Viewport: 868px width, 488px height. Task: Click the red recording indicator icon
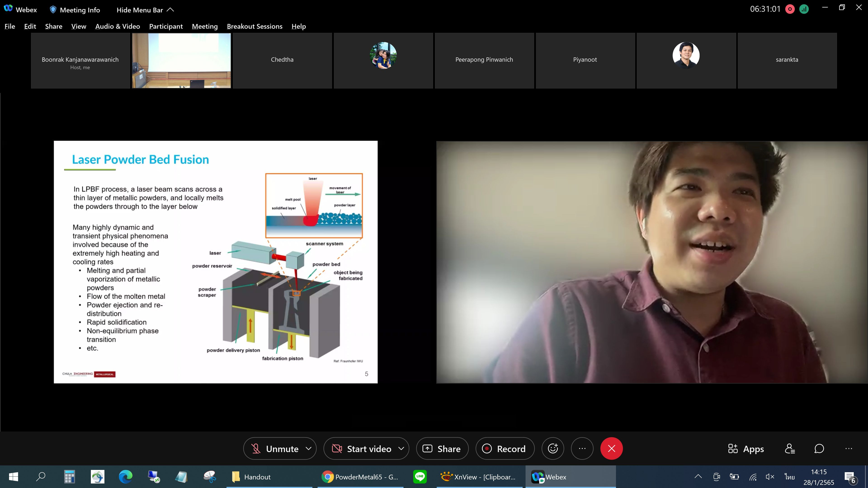[x=790, y=9]
